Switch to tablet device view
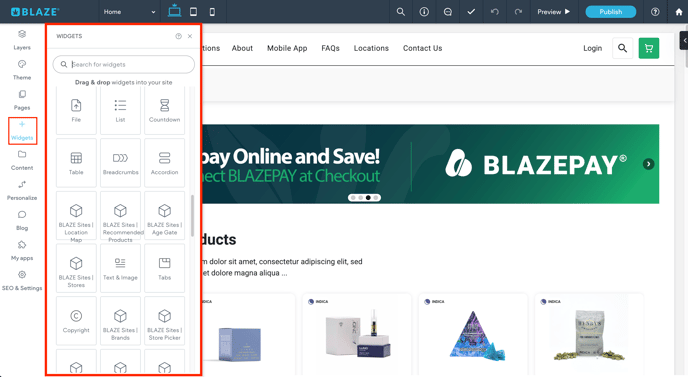Image resolution: width=688 pixels, height=377 pixels. 193,12
